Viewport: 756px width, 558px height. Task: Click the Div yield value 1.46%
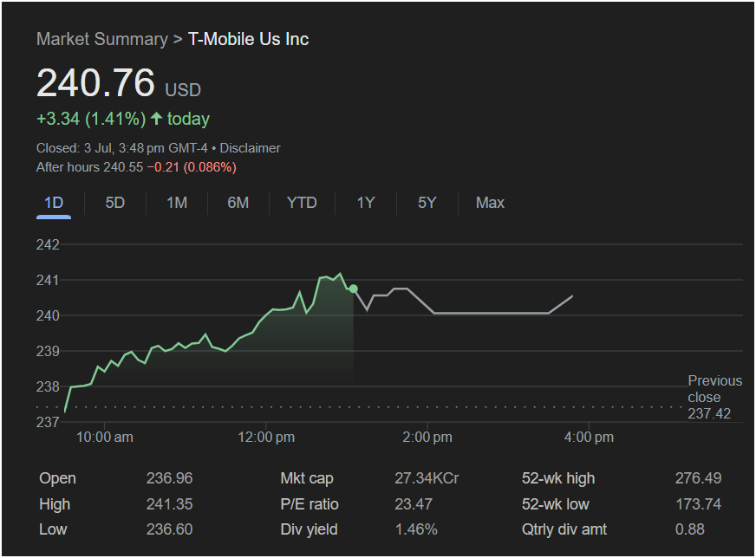click(x=416, y=529)
